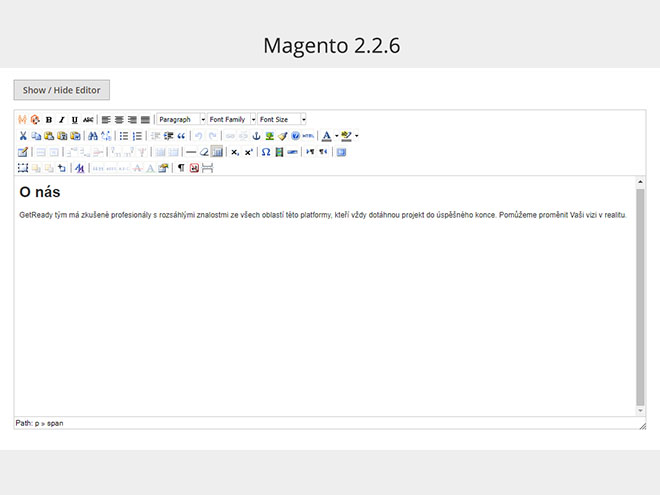
Task: Set left-to-right text direction
Action: pos(310,152)
